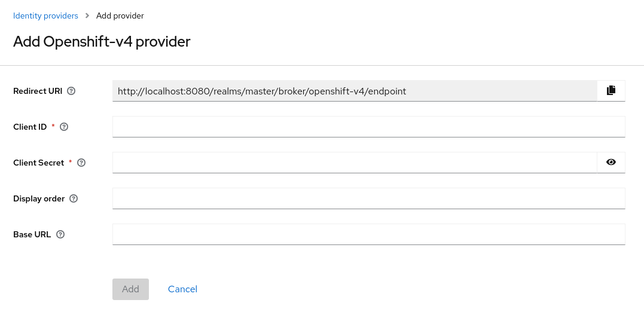Screen dimensions: 644x315
Task: Open the Redirect URI help tooltip icon
Action: click(71, 91)
